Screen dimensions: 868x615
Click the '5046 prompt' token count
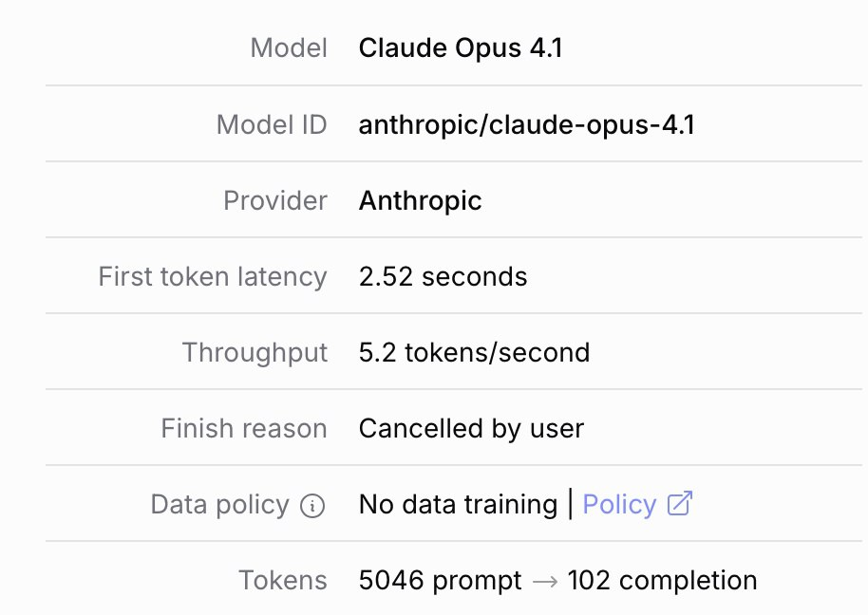tap(440, 580)
